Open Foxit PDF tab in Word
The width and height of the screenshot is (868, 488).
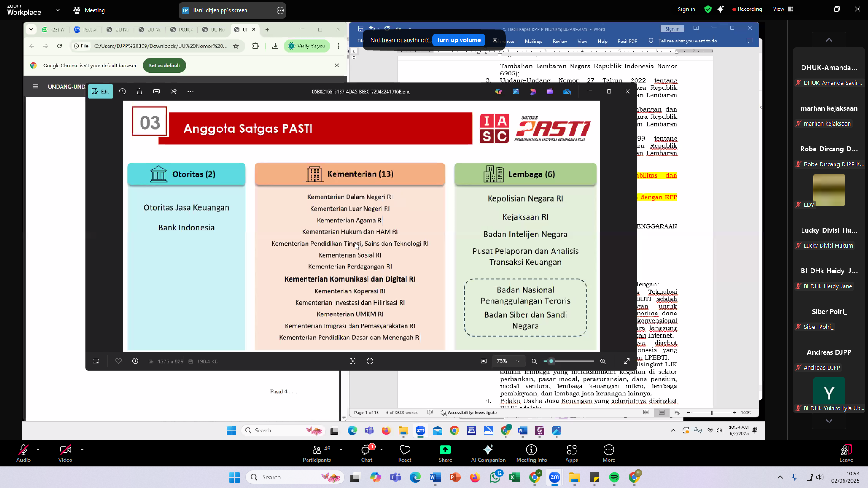pos(627,41)
